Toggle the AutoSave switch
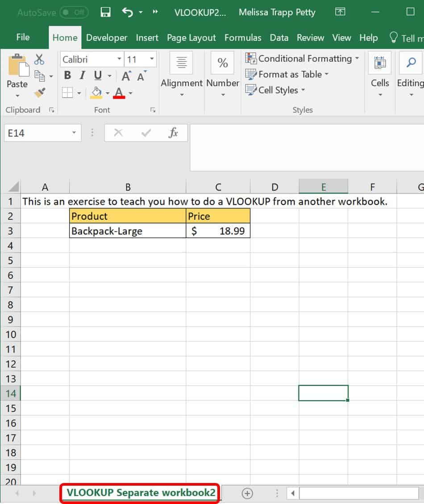 click(x=74, y=12)
